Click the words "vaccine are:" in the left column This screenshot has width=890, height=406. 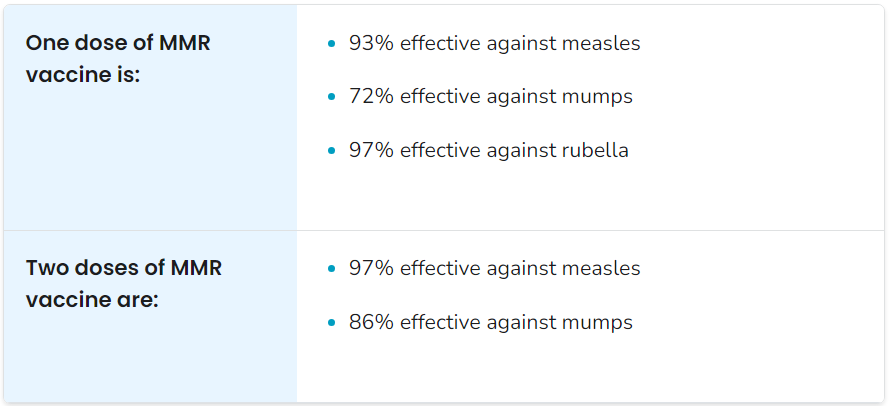[92, 300]
